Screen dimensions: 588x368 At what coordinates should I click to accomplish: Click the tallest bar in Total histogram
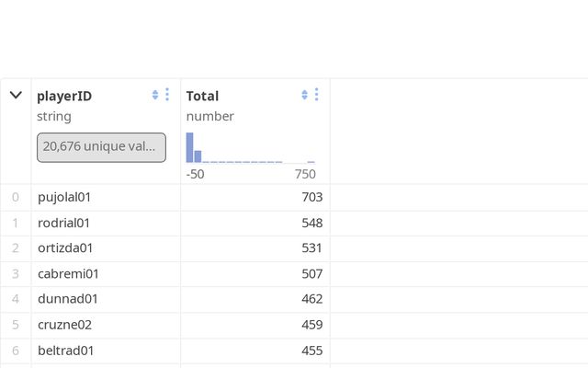tap(190, 147)
